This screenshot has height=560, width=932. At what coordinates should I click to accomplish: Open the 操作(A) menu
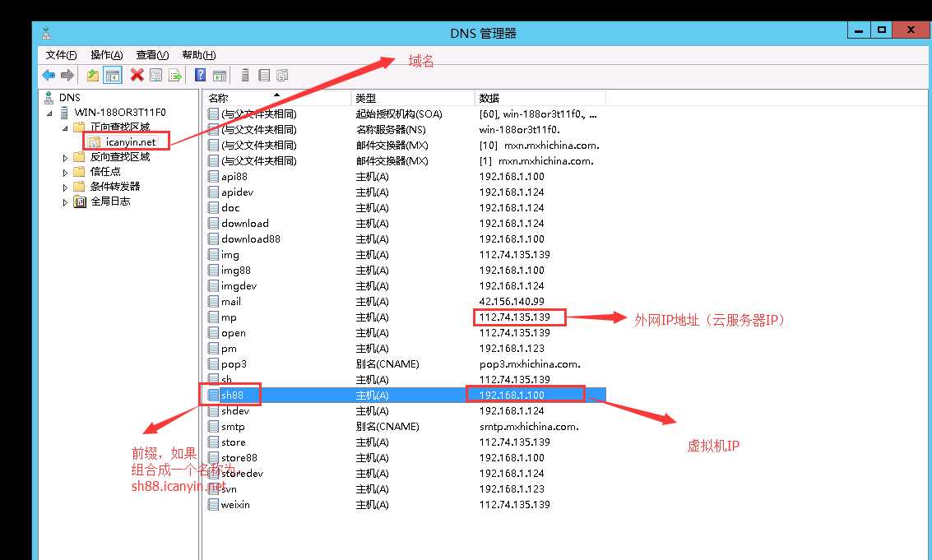pos(106,55)
